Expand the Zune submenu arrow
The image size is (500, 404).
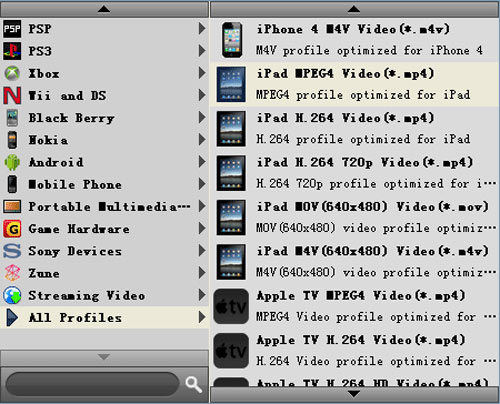point(202,273)
